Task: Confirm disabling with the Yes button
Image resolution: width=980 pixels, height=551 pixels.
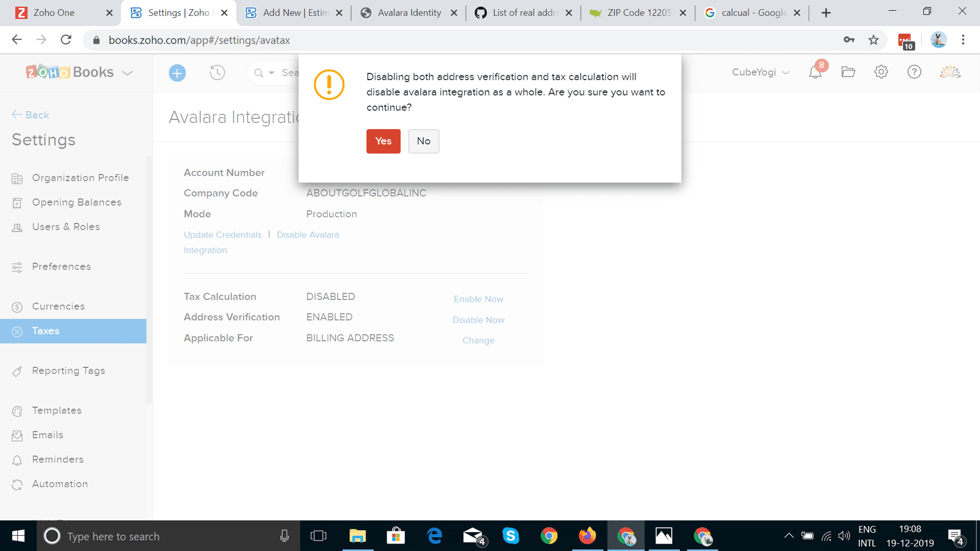Action: tap(383, 141)
